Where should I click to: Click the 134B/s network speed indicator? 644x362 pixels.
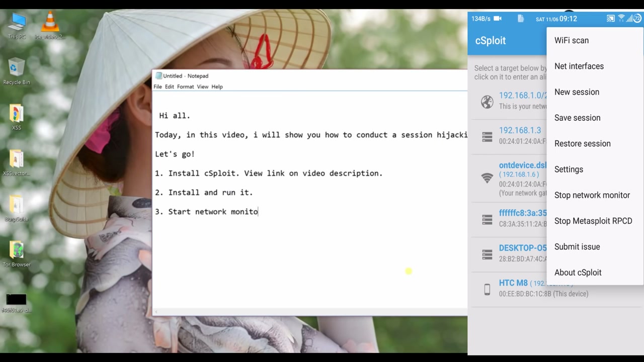[x=480, y=19]
